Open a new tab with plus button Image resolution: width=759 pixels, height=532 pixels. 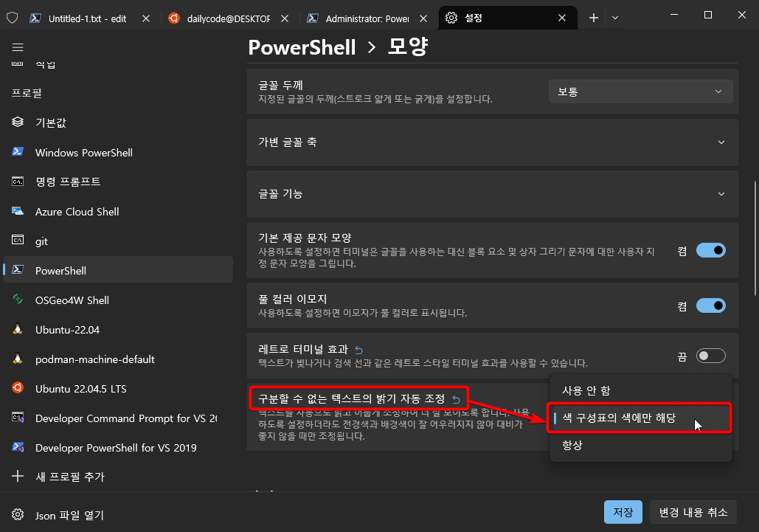tap(594, 18)
